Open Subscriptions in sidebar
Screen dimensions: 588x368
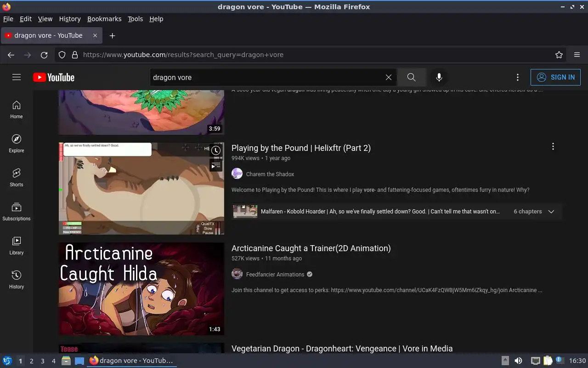coord(17,212)
